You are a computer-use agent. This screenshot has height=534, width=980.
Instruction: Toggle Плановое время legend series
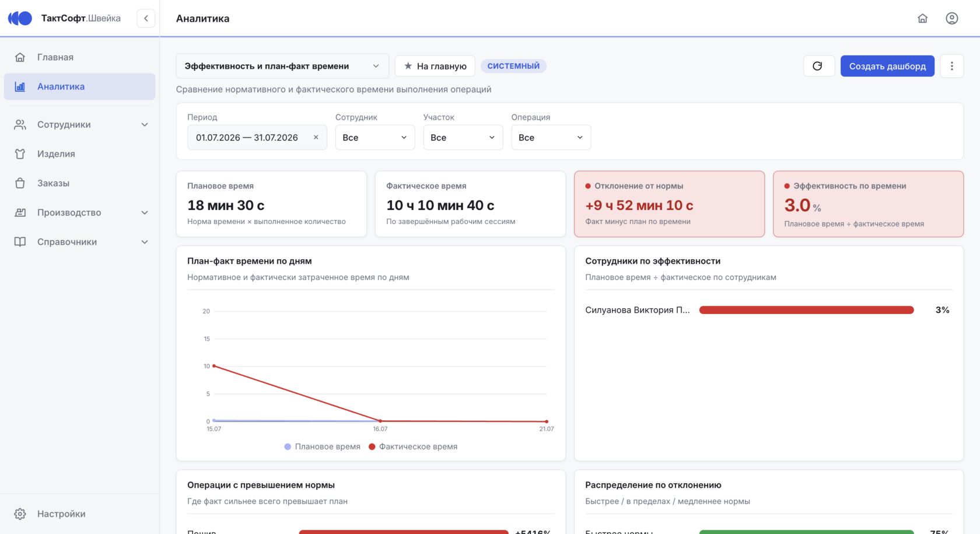(x=322, y=446)
